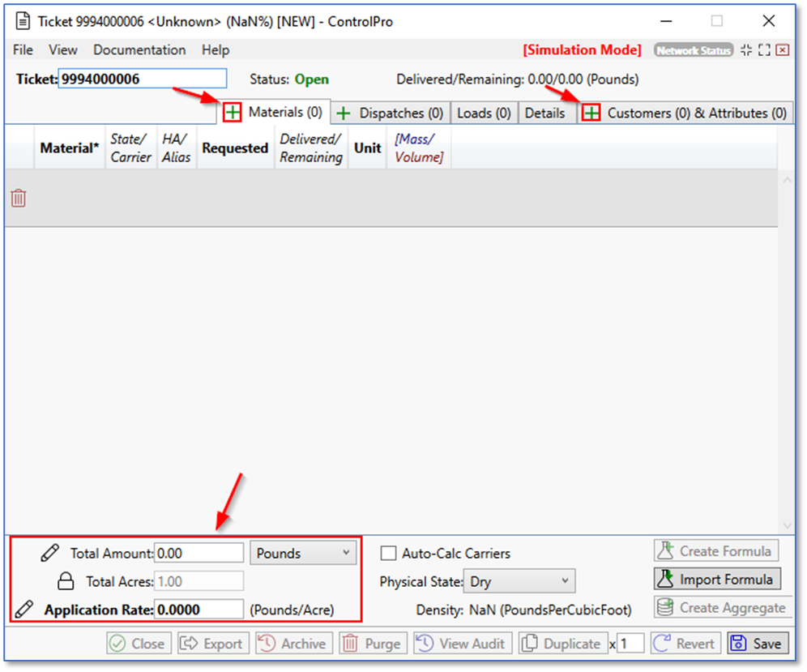Click the compact view icon beside Network Status
The width and height of the screenshot is (807, 672).
pos(745,49)
